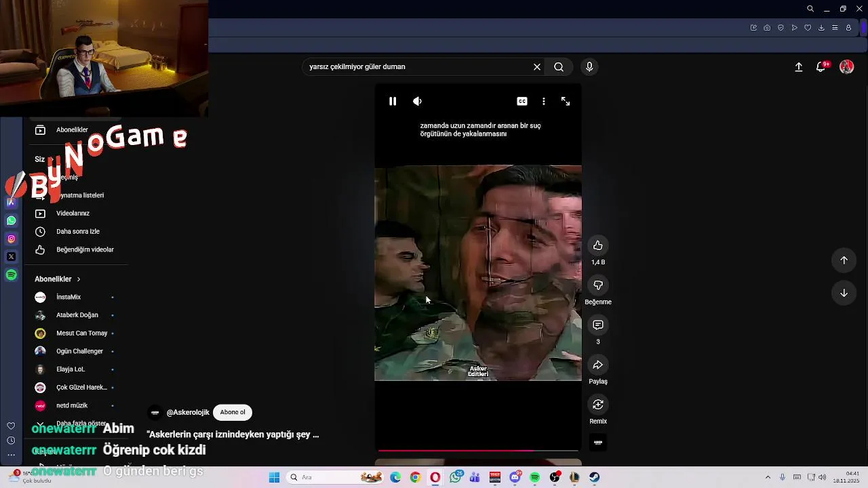Dislike the Short (Beğenme)
This screenshot has height=488, width=868.
pyautogui.click(x=598, y=285)
